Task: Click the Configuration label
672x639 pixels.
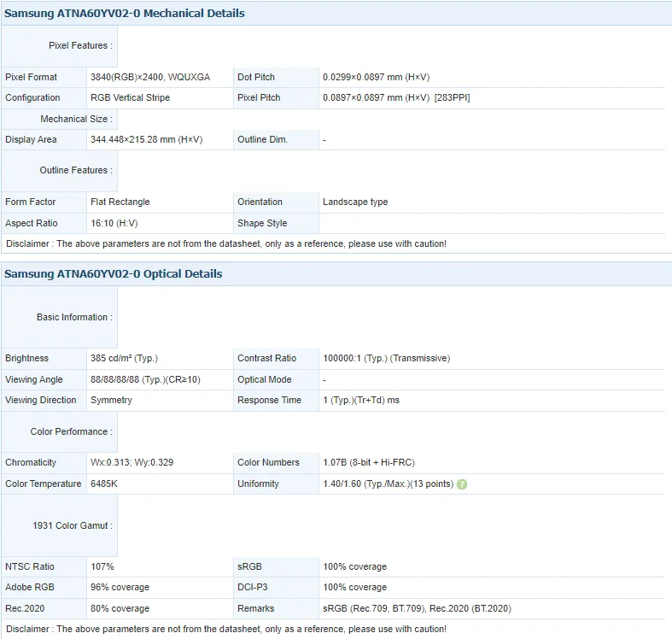Action: pos(32,97)
